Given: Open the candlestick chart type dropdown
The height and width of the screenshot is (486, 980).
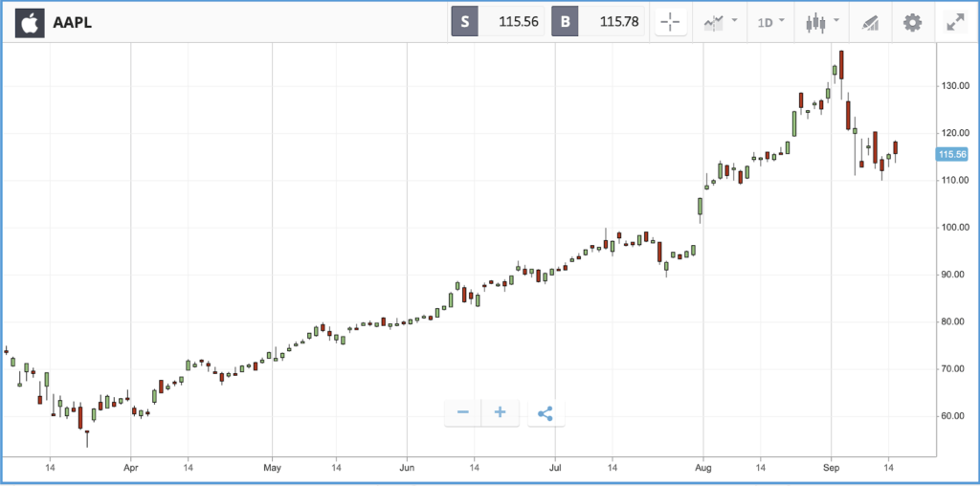Looking at the screenshot, I should [822, 23].
